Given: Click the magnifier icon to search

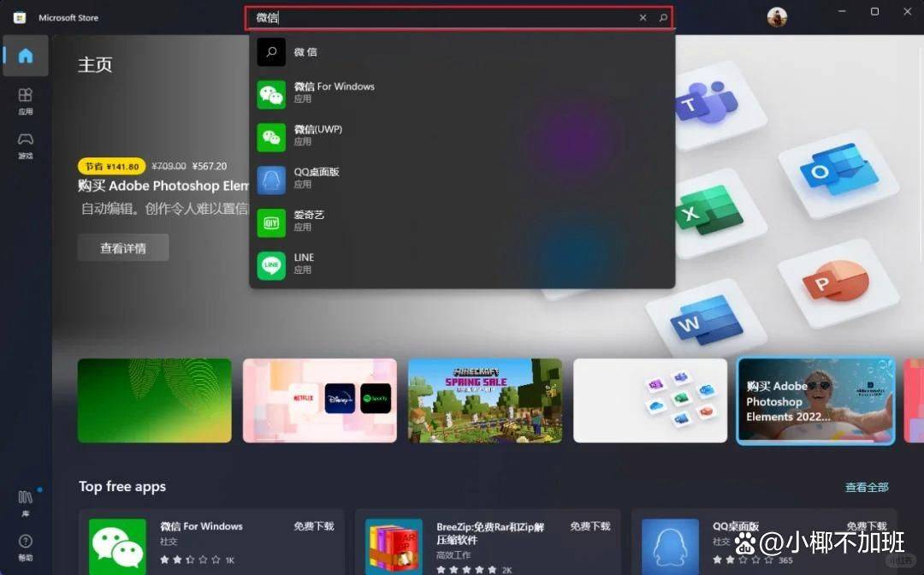Looking at the screenshot, I should click(661, 16).
